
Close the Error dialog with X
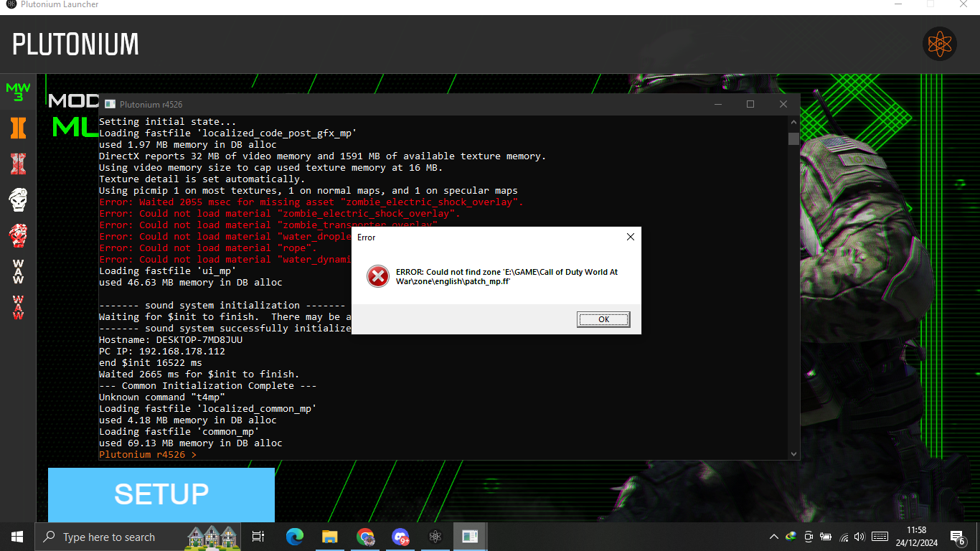[x=630, y=237]
